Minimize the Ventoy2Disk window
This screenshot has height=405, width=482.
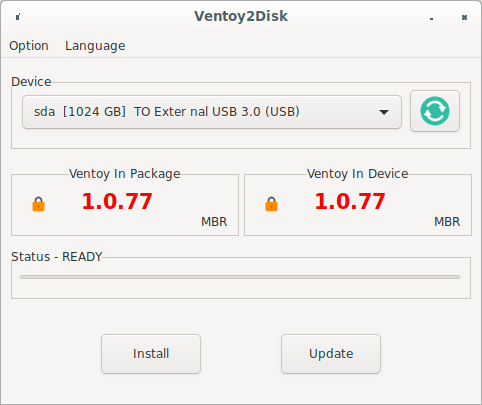click(431, 18)
